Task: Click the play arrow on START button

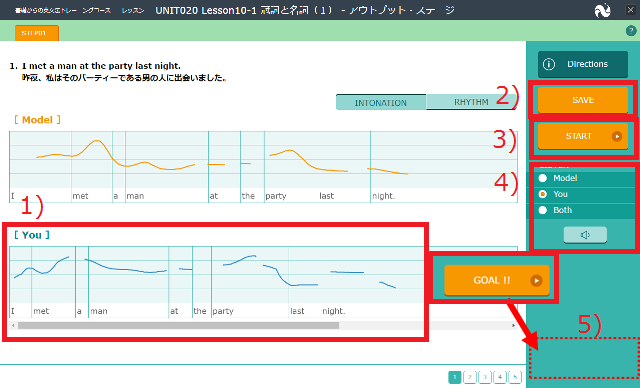Action: point(617,136)
